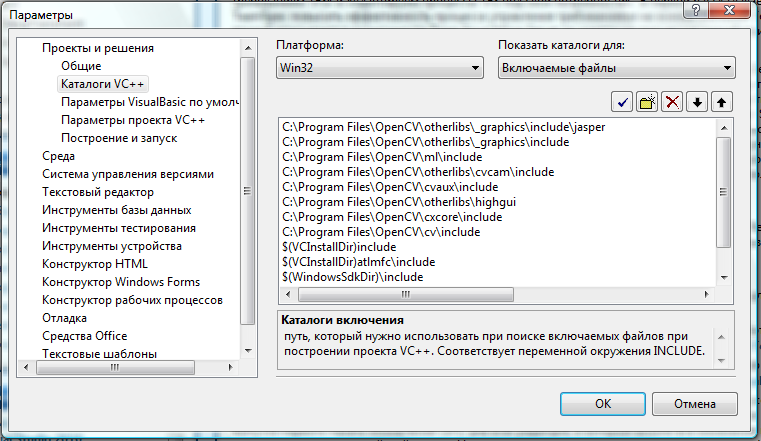Select the OpenCV\ml\include path
Viewport: 761px width, 441px height.
pyautogui.click(x=382, y=157)
